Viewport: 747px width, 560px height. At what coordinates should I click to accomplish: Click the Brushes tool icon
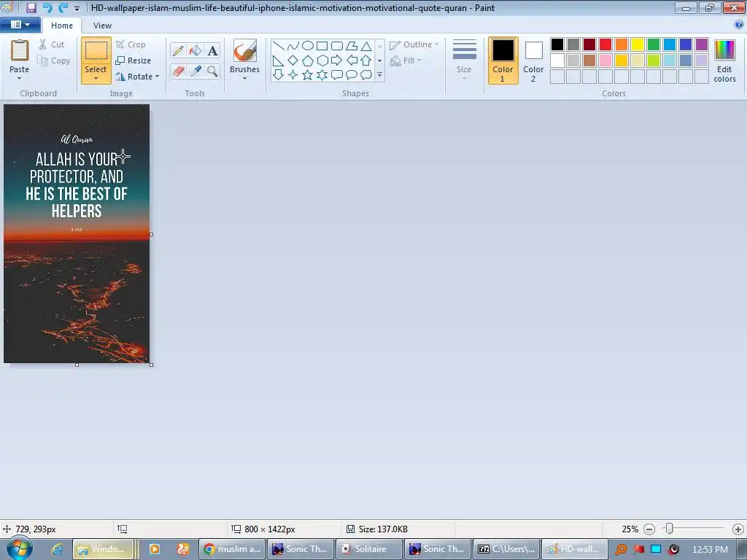point(245,50)
